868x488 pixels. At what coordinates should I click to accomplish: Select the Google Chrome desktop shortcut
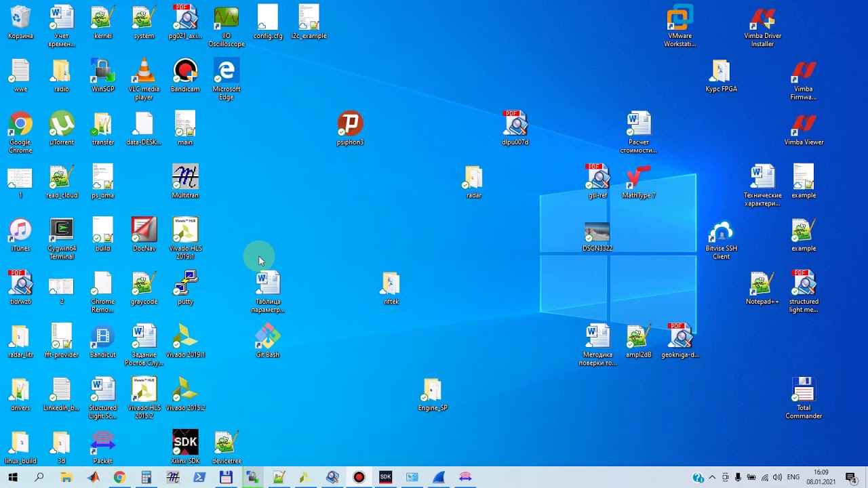(x=20, y=132)
